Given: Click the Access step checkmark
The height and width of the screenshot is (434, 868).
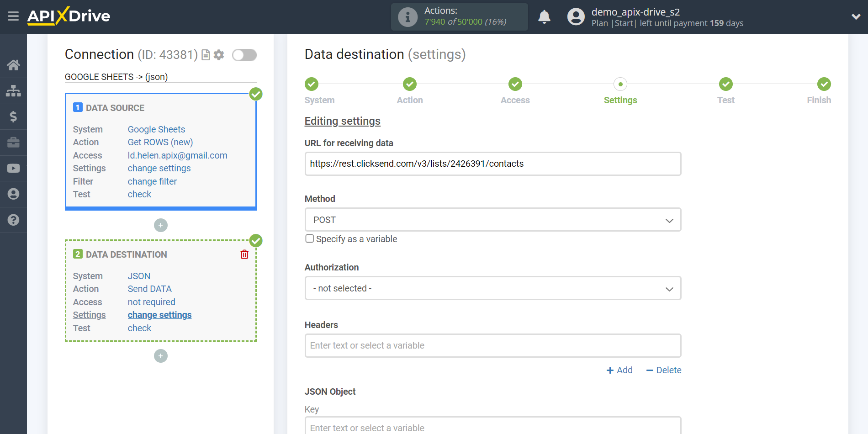Looking at the screenshot, I should [515, 84].
